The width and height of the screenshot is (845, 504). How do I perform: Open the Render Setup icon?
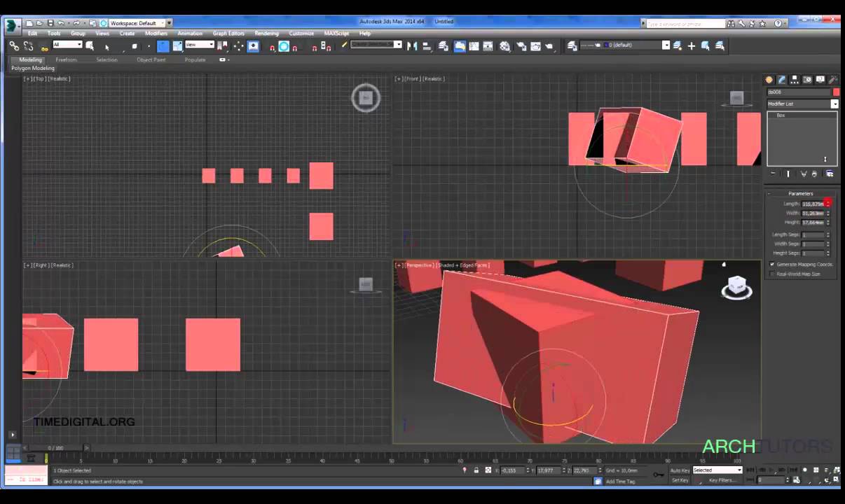[x=521, y=46]
